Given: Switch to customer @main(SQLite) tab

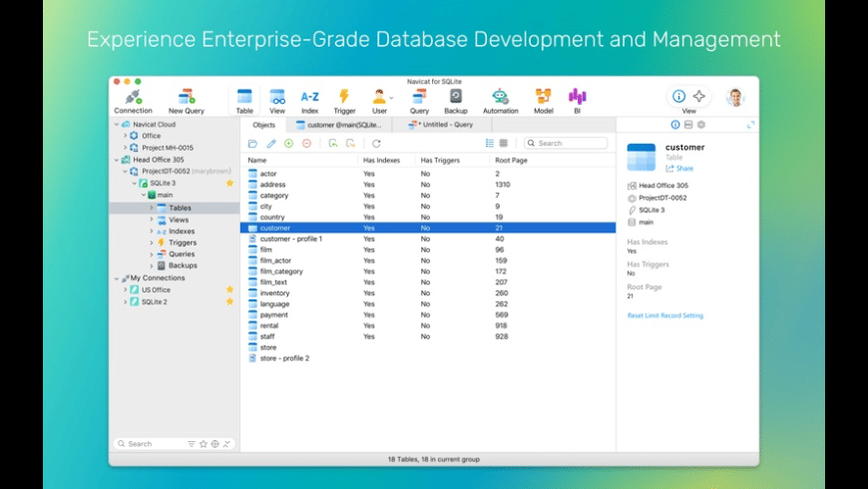Looking at the screenshot, I should click(339, 125).
